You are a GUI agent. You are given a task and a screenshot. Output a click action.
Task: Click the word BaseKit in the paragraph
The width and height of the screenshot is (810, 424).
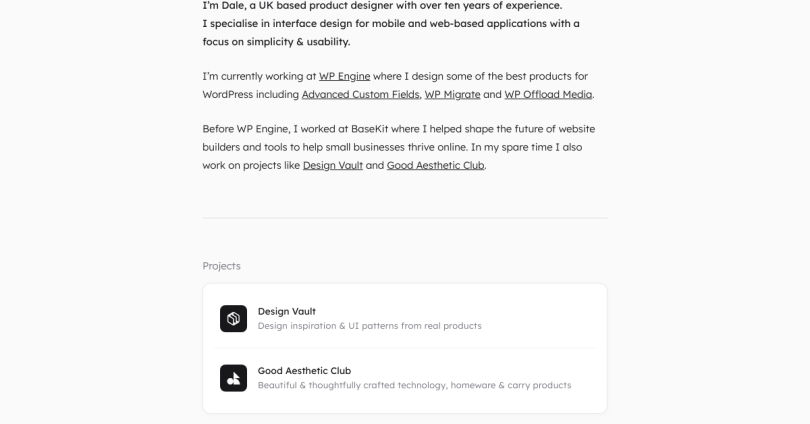369,129
